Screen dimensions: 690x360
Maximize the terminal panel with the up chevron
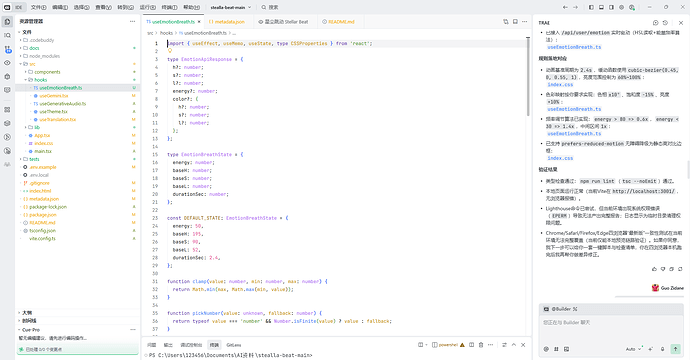click(514, 345)
